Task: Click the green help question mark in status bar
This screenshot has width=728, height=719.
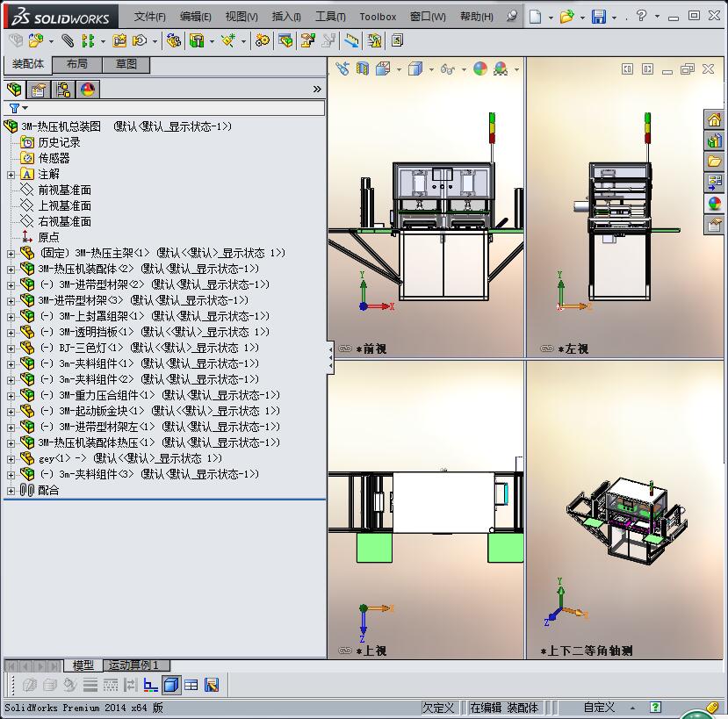Action: click(x=655, y=707)
